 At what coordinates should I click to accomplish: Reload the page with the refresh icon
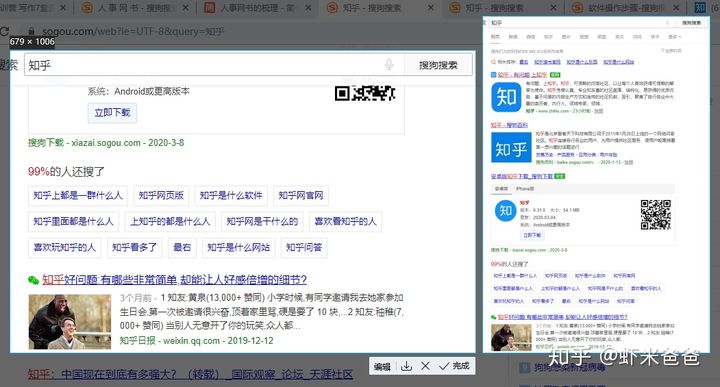click(x=4, y=31)
